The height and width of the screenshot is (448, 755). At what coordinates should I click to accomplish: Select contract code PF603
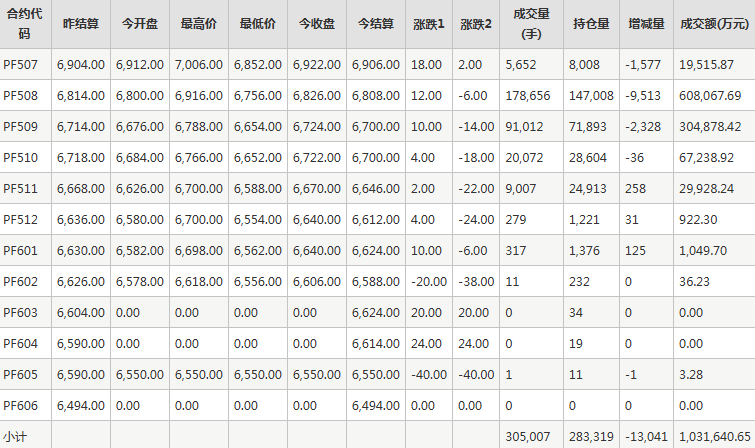tap(20, 313)
